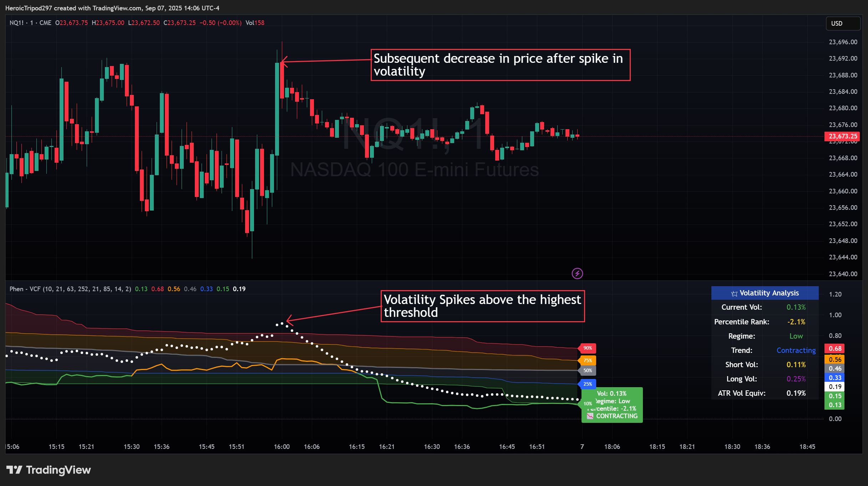Screen dimensions: 868x486
Task: Click the Current Vol value 0.13% in table
Action: pyautogui.click(x=796, y=307)
